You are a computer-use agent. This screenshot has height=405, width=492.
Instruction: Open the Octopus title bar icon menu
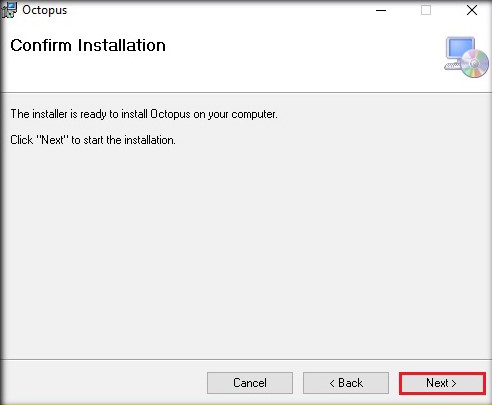coord(8,10)
